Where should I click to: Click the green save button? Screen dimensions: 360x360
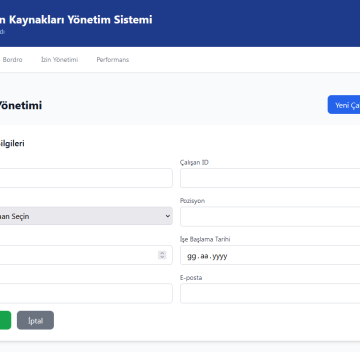[x=5, y=321]
